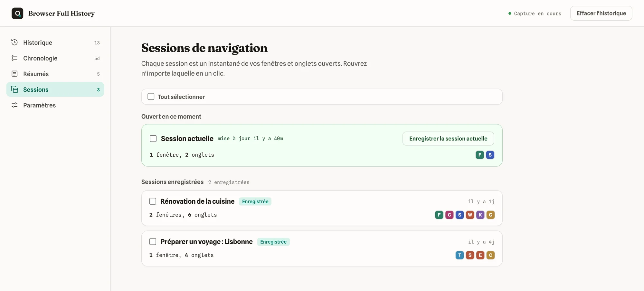Click the T favicon in the Lisbonne session
The width and height of the screenshot is (644, 291).
pyautogui.click(x=460, y=255)
